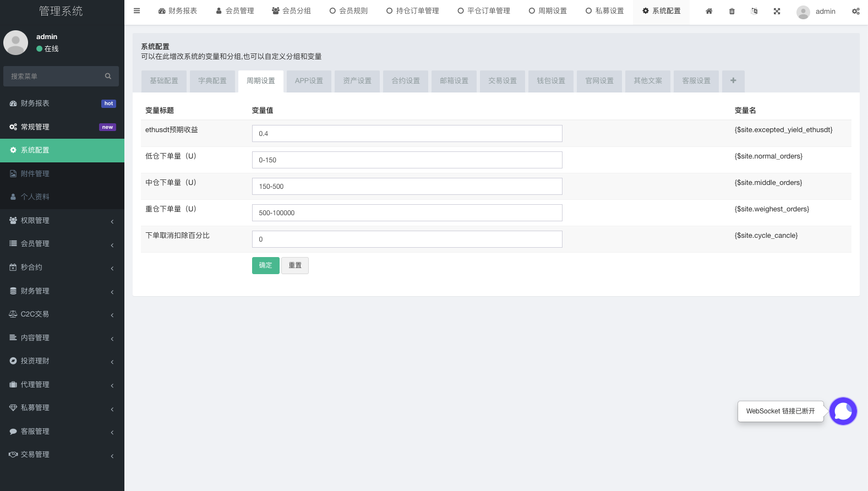
Task: Expand the 私募管理 sidebar menu
Action: click(62, 407)
